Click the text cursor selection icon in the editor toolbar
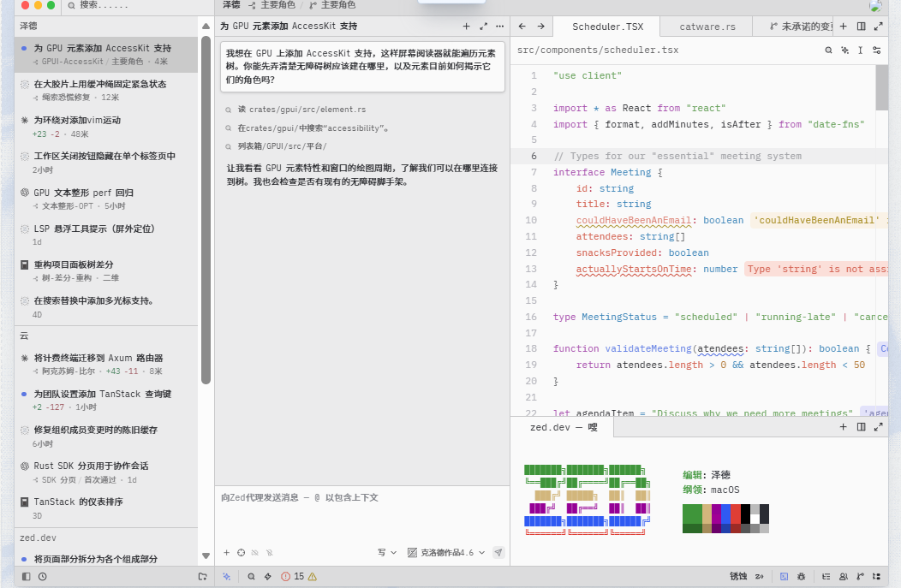Viewport: 901px width, 588px height. coord(860,50)
